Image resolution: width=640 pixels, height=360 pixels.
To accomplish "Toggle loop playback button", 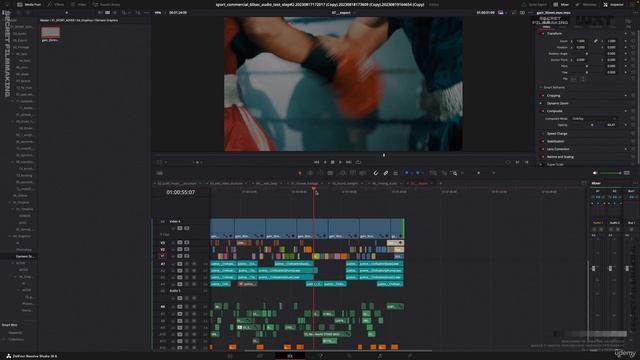I will [x=358, y=162].
